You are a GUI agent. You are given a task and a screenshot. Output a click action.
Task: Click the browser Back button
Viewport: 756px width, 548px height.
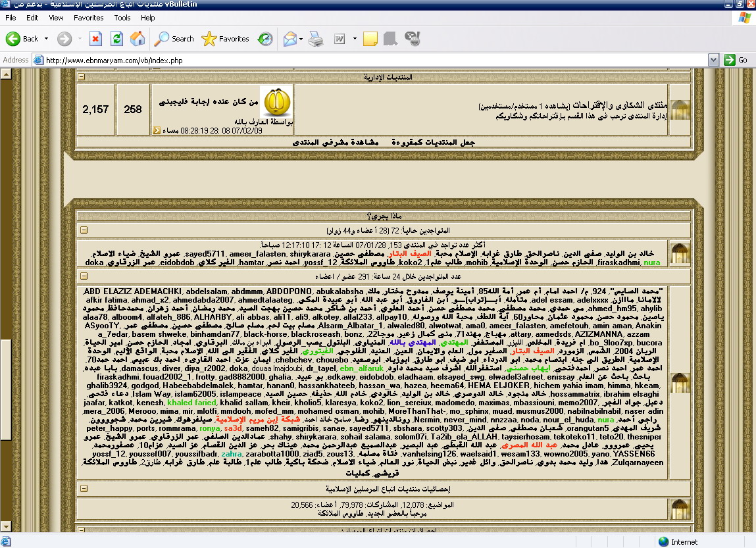point(23,39)
